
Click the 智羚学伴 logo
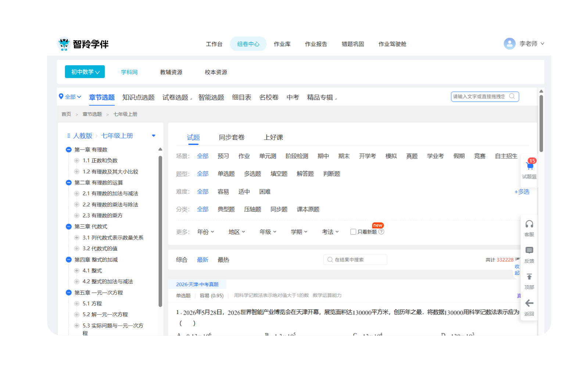(83, 44)
